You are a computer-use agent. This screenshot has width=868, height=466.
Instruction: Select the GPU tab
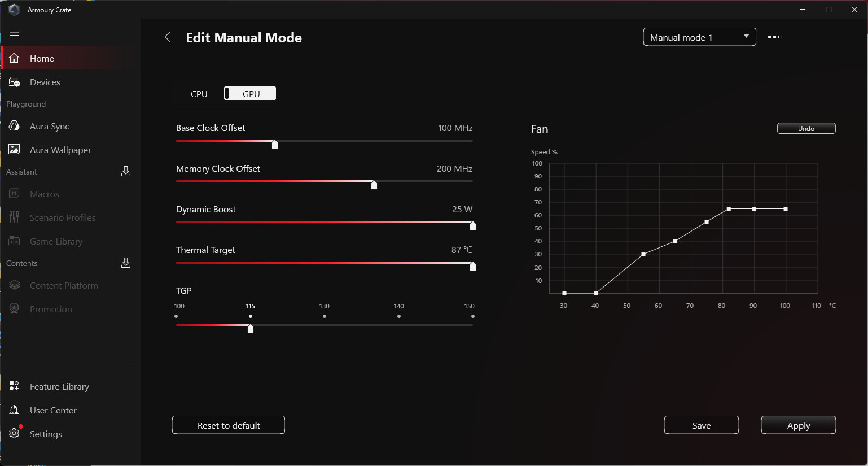251,94
